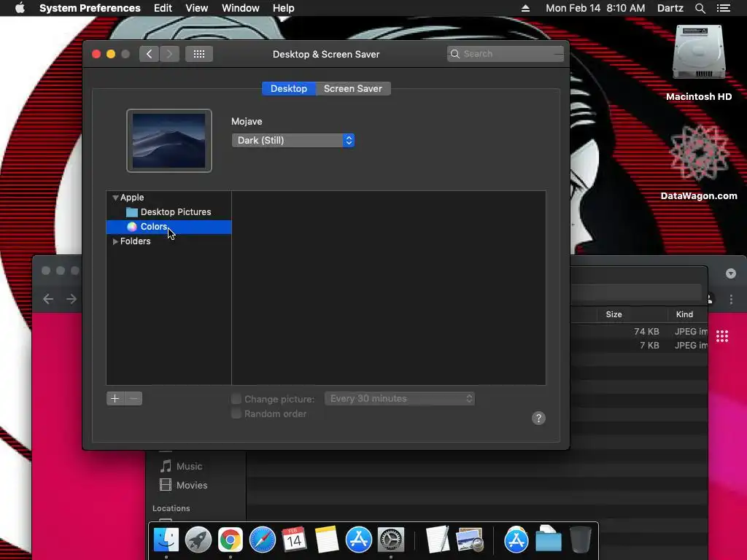Click the Mojave wallpaper preview thumbnail
Image resolution: width=747 pixels, height=560 pixels.
pyautogui.click(x=169, y=141)
